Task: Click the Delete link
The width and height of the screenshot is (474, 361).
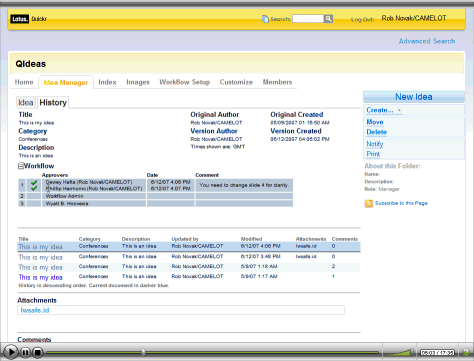Action: [377, 132]
